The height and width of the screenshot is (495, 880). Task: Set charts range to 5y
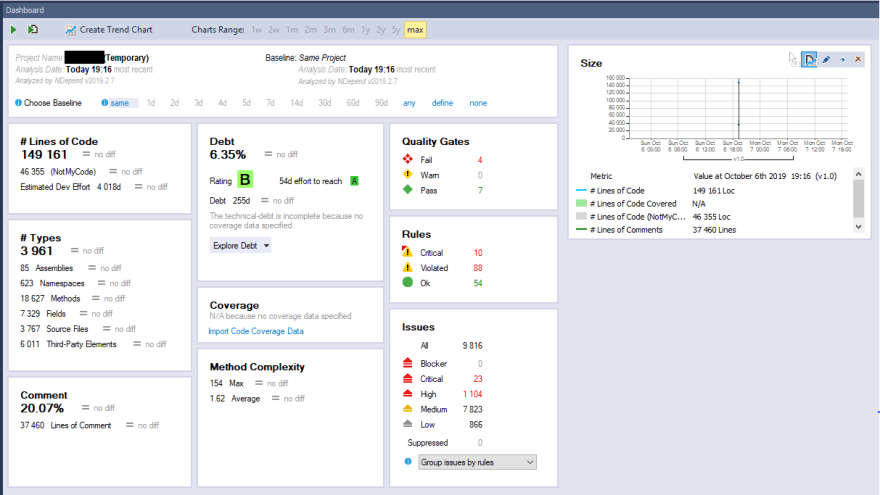(x=396, y=30)
